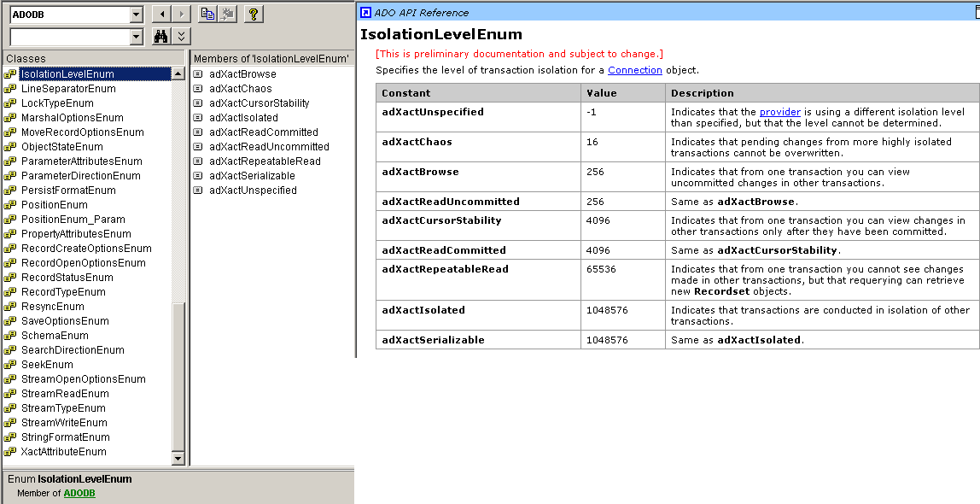Select PositionEnum_Param class

click(73, 220)
